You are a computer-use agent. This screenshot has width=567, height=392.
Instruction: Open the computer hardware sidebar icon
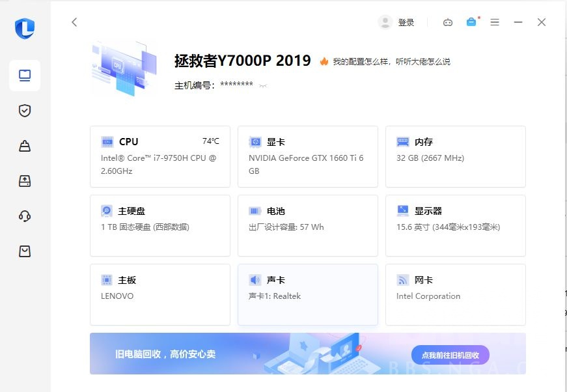[x=25, y=76]
